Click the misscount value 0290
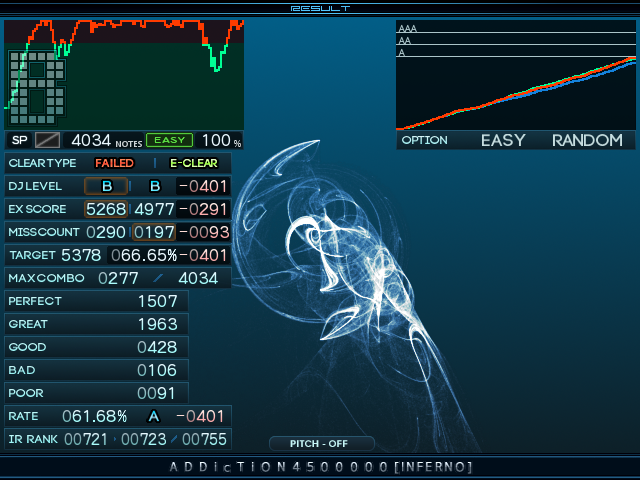 tap(106, 232)
